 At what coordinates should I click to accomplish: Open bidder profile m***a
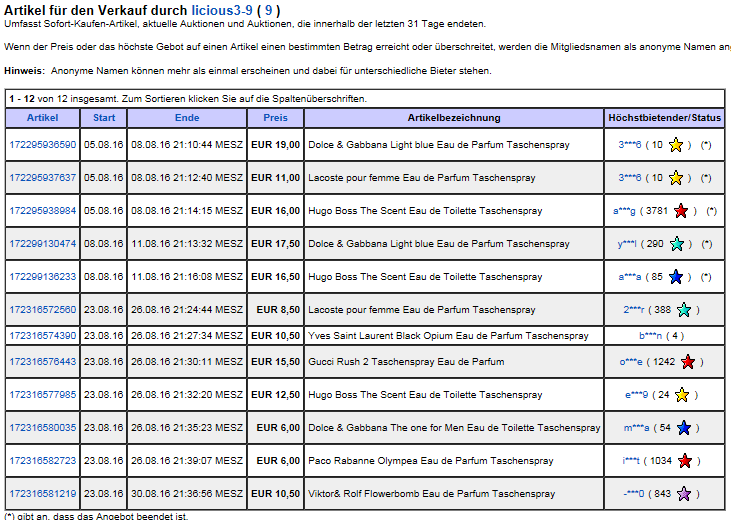(637, 428)
